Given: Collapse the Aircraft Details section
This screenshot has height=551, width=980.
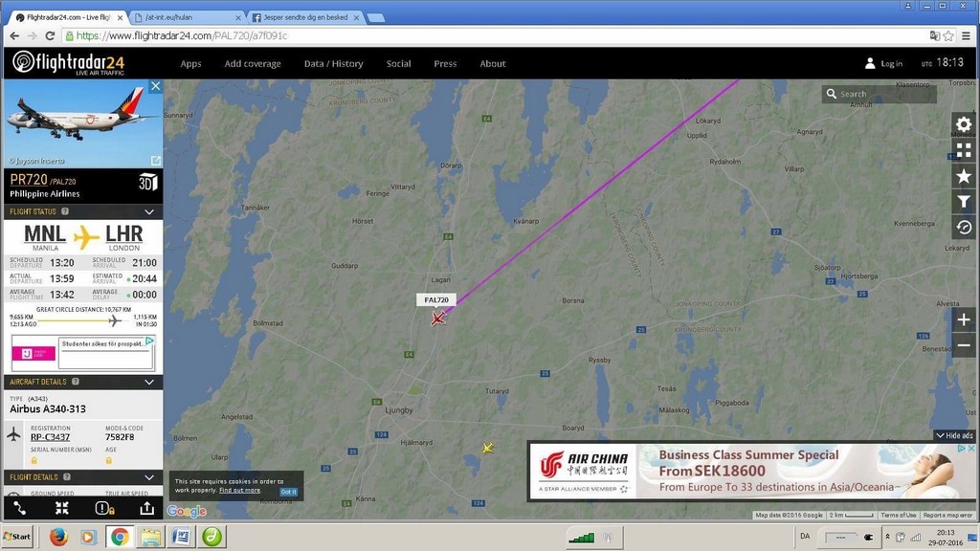Looking at the screenshot, I should (149, 382).
